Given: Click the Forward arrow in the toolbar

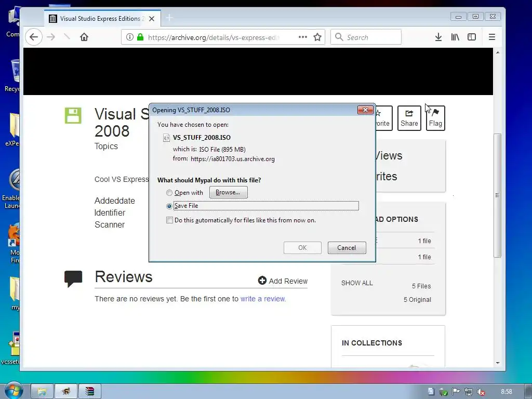Looking at the screenshot, I should [51, 37].
